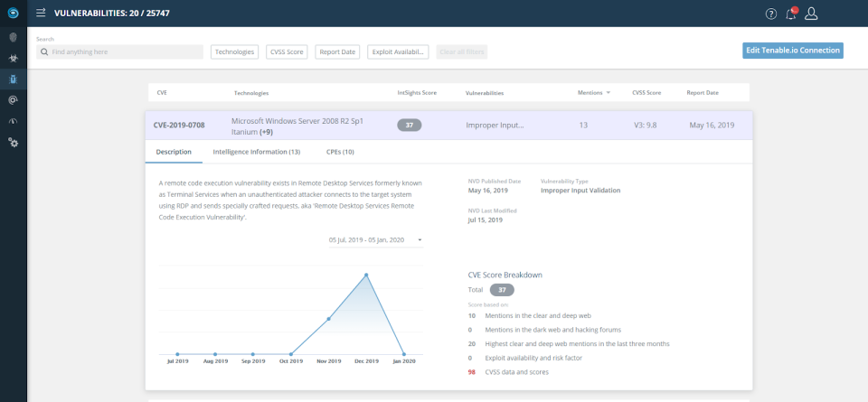Click the IntSights Score column header
Viewport: 868px width, 402px height.
[x=417, y=93]
